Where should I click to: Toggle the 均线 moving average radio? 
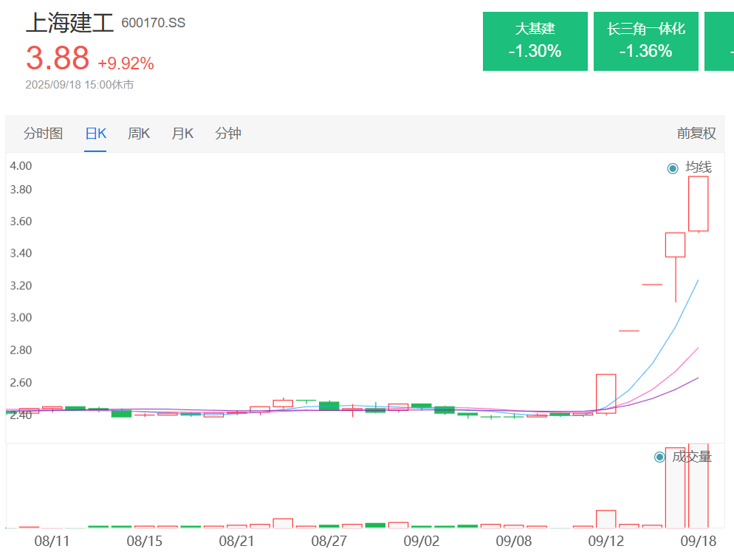(x=673, y=168)
